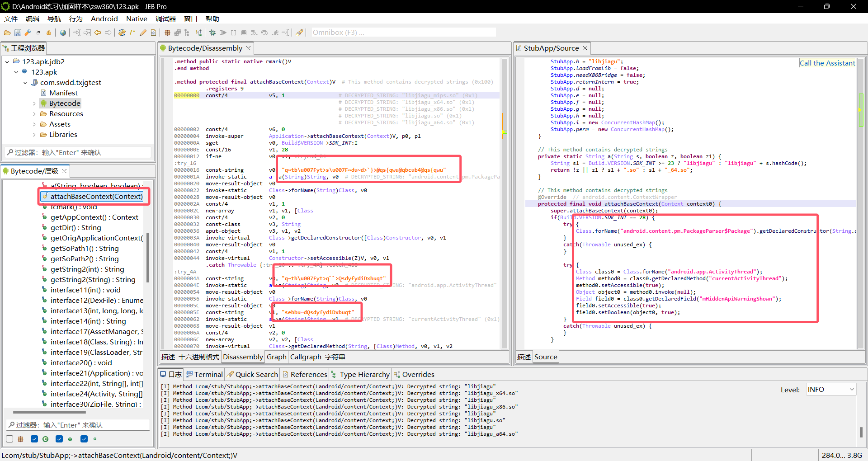The image size is (868, 461).
Task: Click the hierarchy panel filter input
Action: 78,425
